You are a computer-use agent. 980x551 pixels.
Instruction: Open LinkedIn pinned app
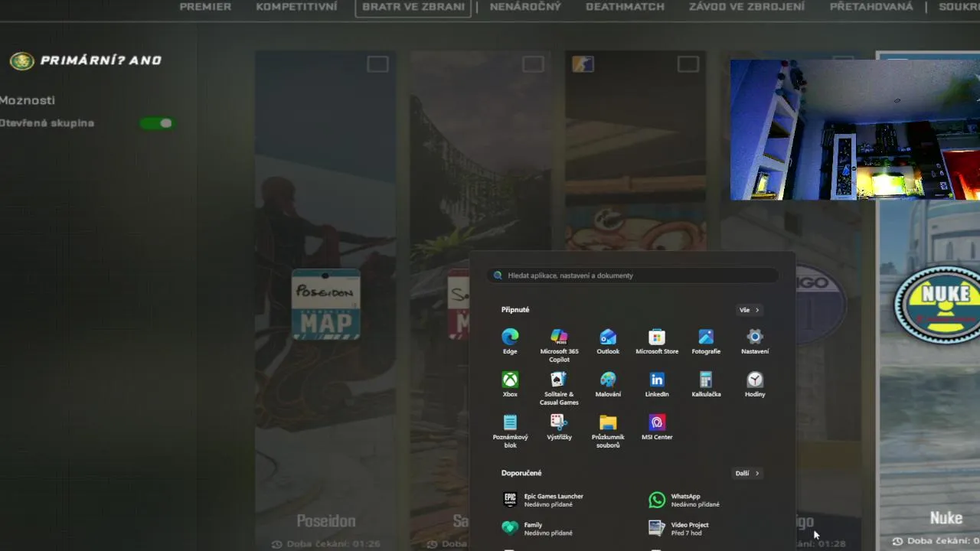(657, 383)
